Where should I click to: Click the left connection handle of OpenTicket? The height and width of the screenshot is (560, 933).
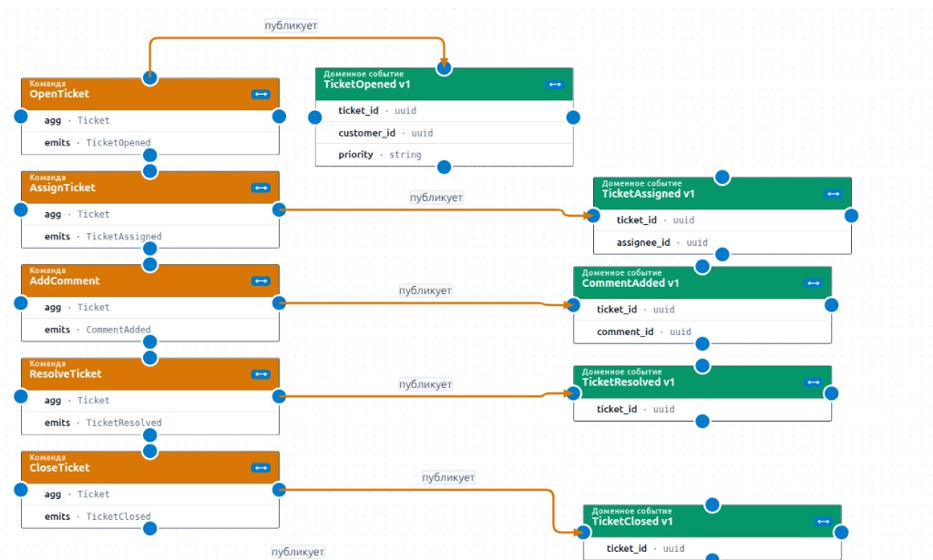coord(21,117)
